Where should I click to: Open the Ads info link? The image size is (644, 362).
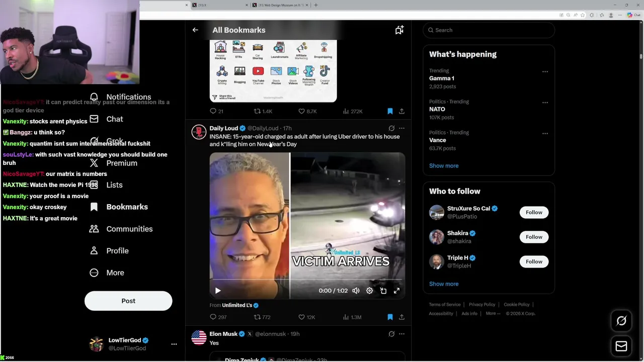point(469,314)
